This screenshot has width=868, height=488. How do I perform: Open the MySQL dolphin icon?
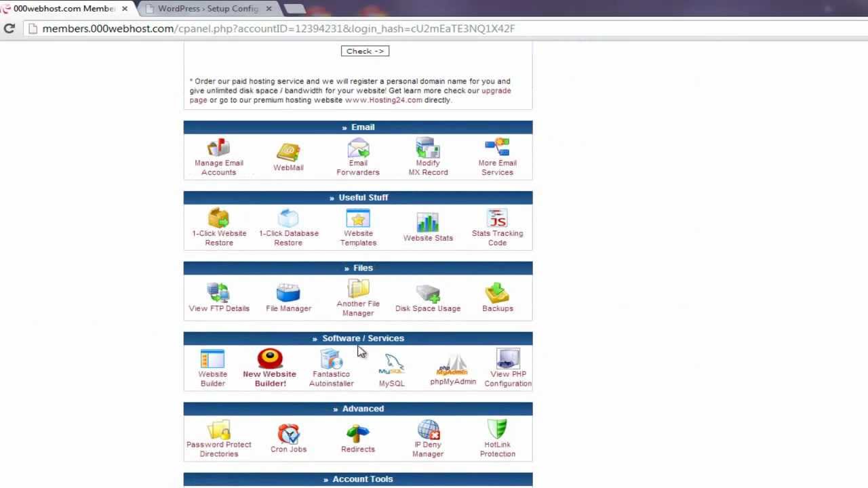point(391,365)
